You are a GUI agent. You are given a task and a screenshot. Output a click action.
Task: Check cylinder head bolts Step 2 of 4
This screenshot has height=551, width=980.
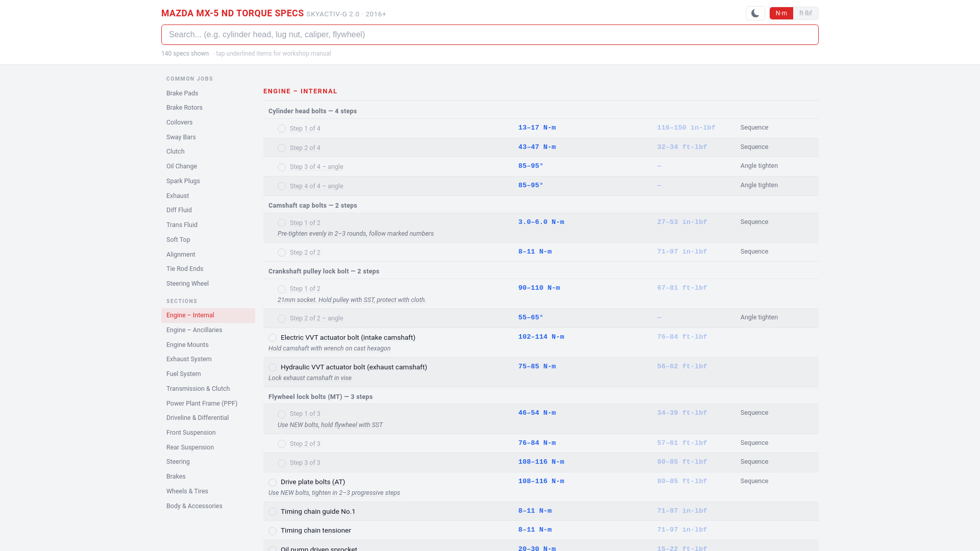(x=282, y=148)
